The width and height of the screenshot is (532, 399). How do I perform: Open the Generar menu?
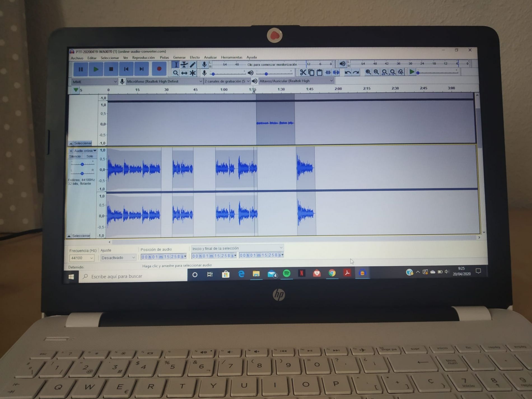pyautogui.click(x=179, y=58)
